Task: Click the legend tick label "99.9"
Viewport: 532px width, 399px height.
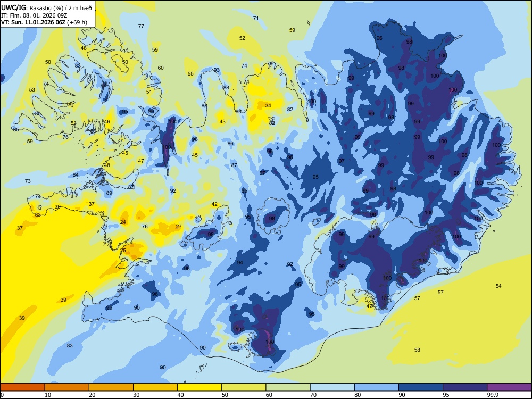Action: coord(493,395)
